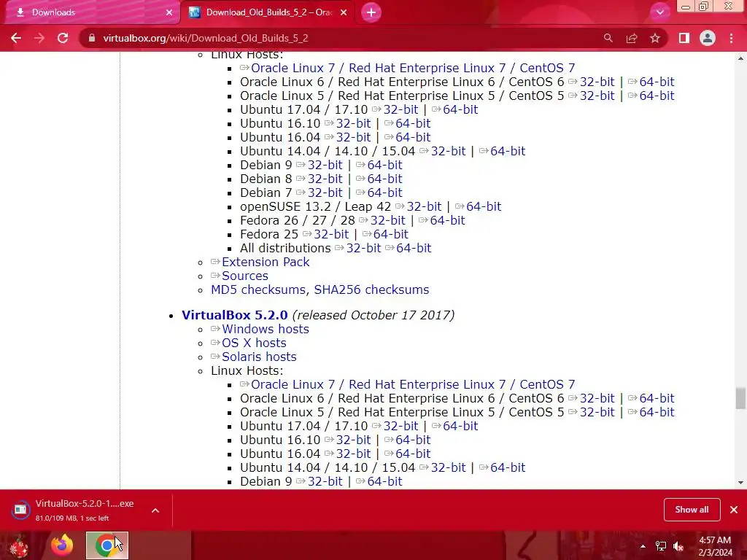Image resolution: width=747 pixels, height=560 pixels.
Task: Open All distributions 32-bit link
Action: pos(363,248)
